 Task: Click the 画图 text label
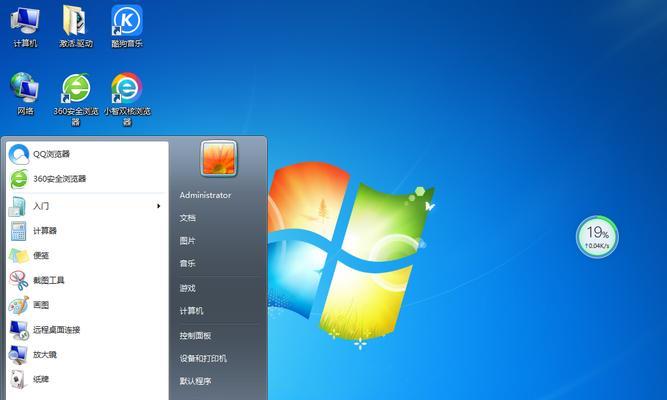tap(41, 305)
